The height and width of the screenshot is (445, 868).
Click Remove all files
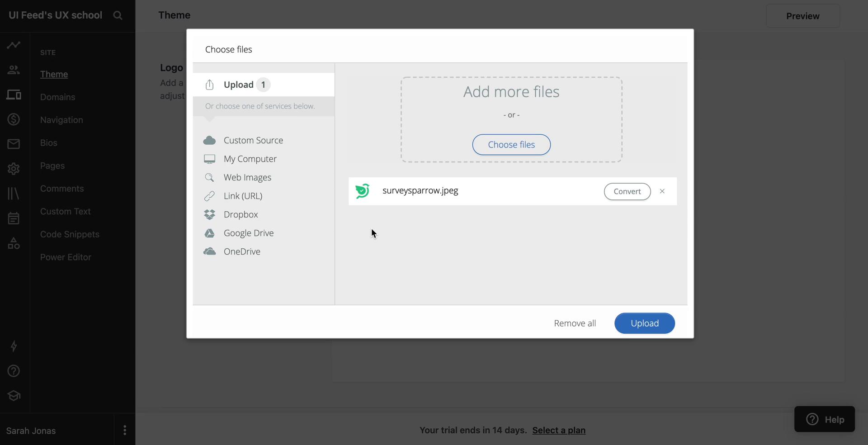click(x=575, y=323)
